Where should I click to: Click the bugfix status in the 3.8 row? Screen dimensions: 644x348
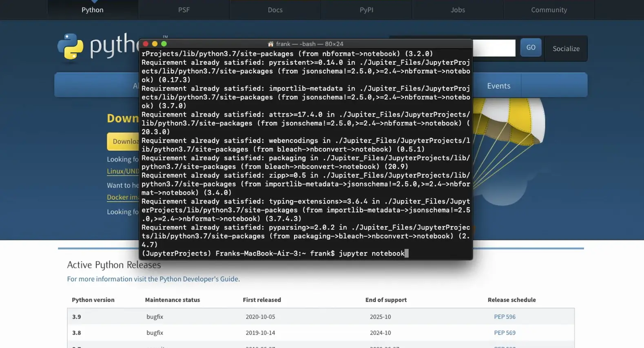point(155,332)
